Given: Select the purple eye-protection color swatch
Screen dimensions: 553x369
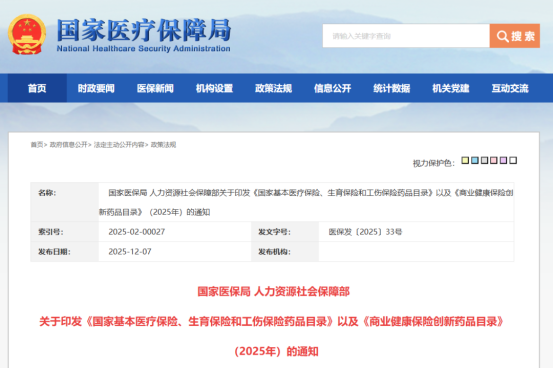Looking at the screenshot, I should (503, 161).
